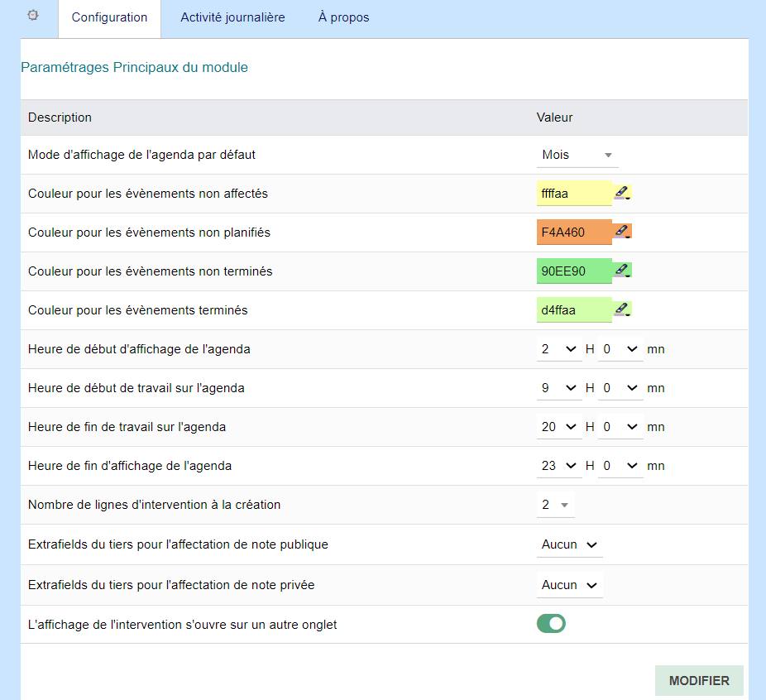Image resolution: width=766 pixels, height=700 pixels.
Task: Open the À propos tab
Action: pyautogui.click(x=343, y=17)
